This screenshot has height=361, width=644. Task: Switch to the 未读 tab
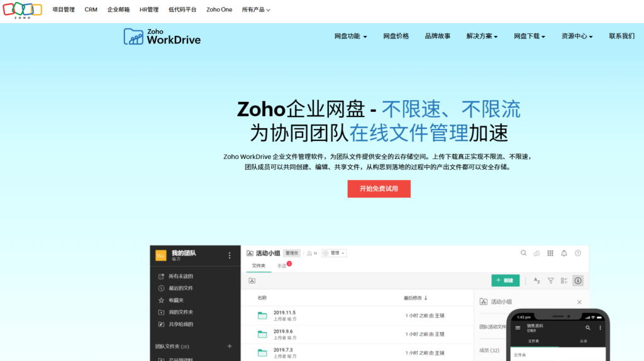click(x=282, y=266)
